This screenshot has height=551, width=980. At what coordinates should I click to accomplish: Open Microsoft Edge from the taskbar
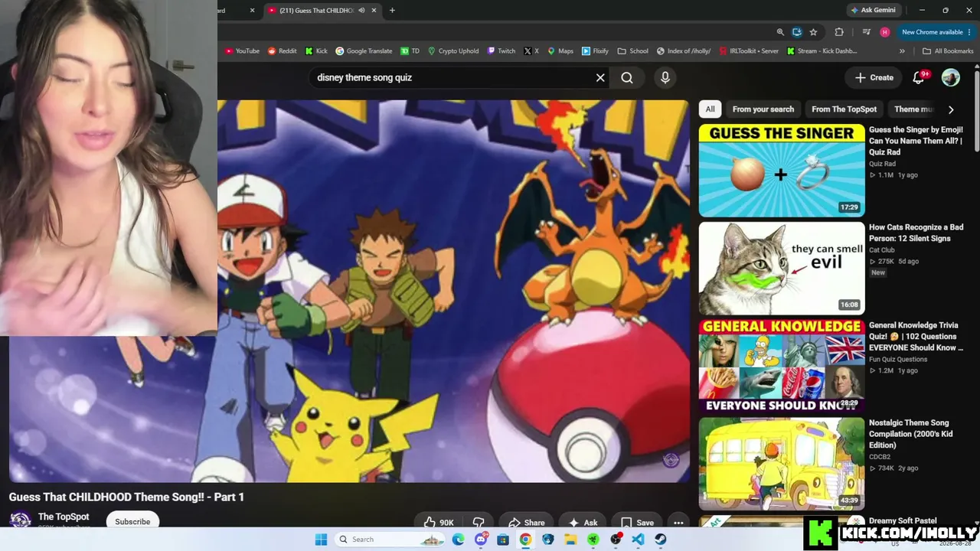[x=458, y=540]
